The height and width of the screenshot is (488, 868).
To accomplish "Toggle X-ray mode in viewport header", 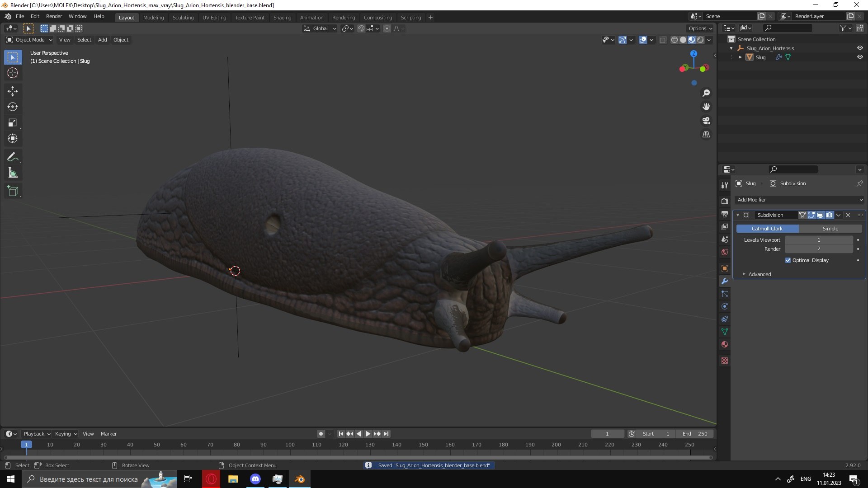I will click(663, 40).
